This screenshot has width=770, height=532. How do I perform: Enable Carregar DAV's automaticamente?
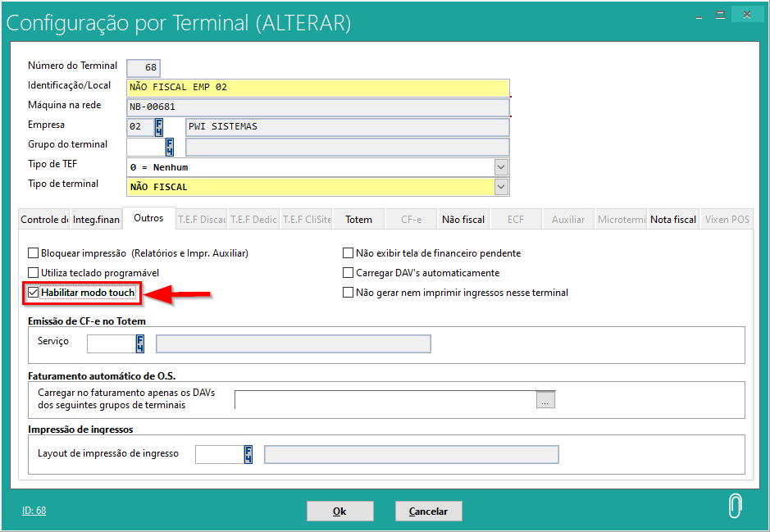[x=349, y=273]
